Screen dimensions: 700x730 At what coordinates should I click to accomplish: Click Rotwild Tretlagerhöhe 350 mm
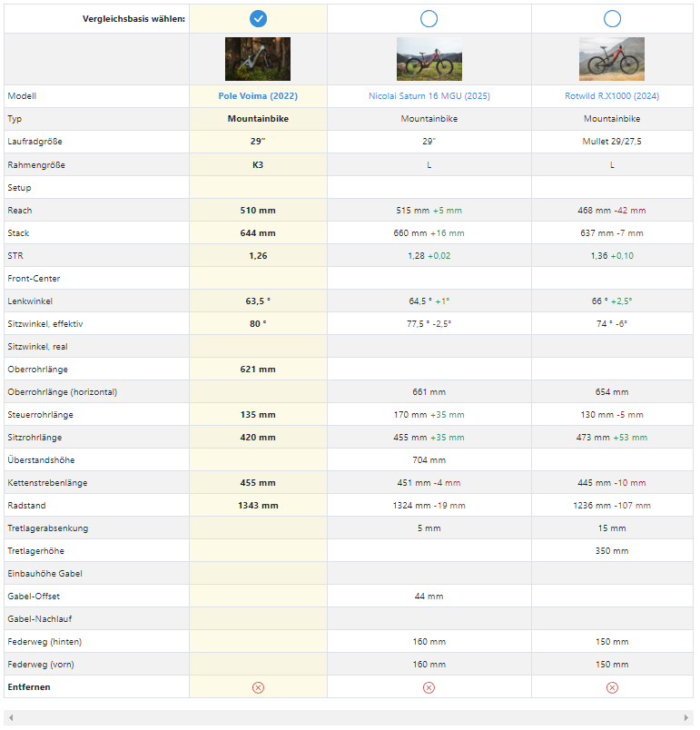point(612,551)
